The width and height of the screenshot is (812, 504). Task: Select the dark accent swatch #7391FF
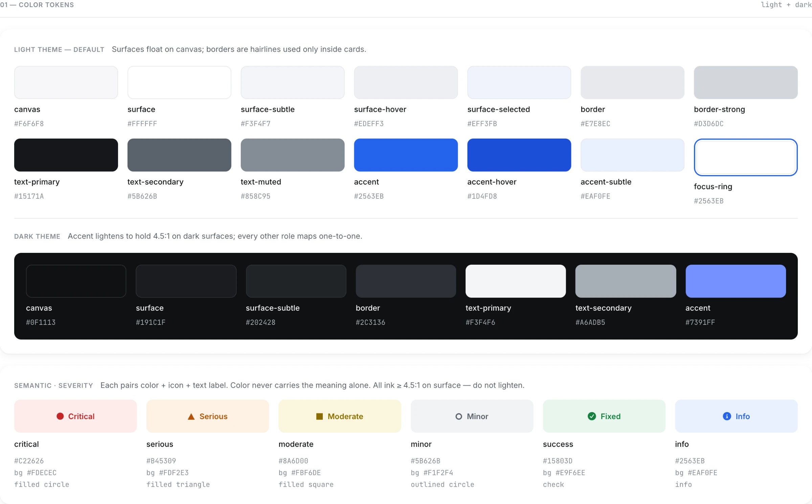point(736,281)
